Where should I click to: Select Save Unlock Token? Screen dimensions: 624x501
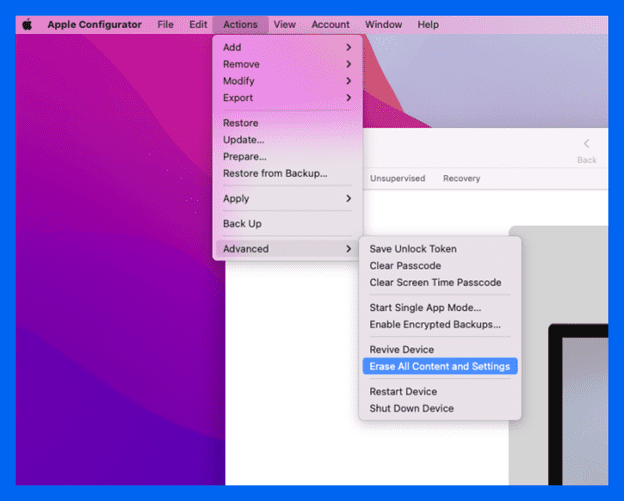point(440,249)
